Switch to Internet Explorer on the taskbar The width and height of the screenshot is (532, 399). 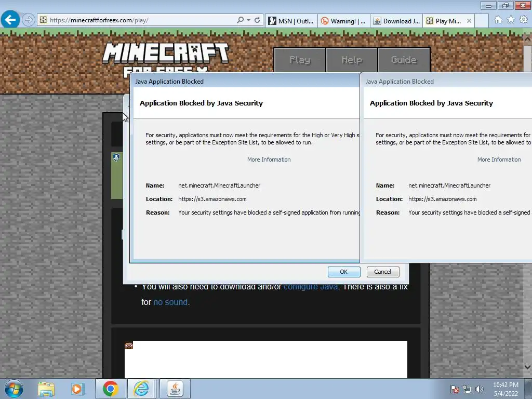point(141,389)
